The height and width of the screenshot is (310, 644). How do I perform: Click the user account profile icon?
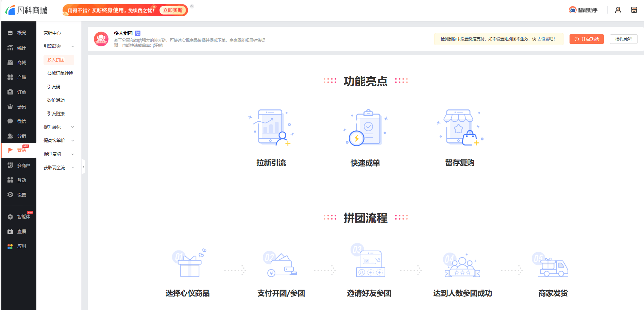pos(618,10)
